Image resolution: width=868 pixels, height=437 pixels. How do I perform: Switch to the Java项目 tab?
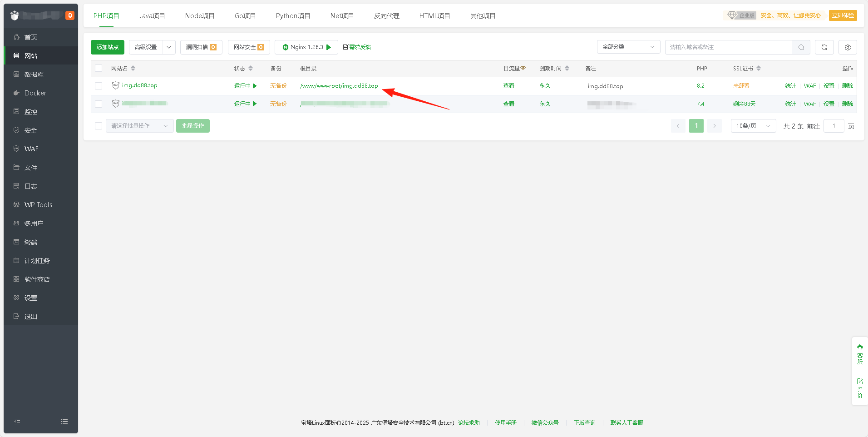point(152,16)
